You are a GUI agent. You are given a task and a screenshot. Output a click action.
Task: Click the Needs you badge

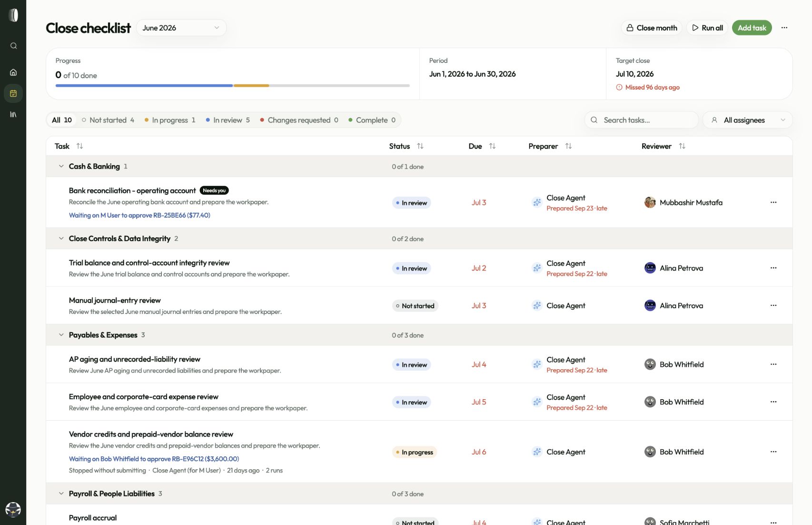click(x=214, y=191)
